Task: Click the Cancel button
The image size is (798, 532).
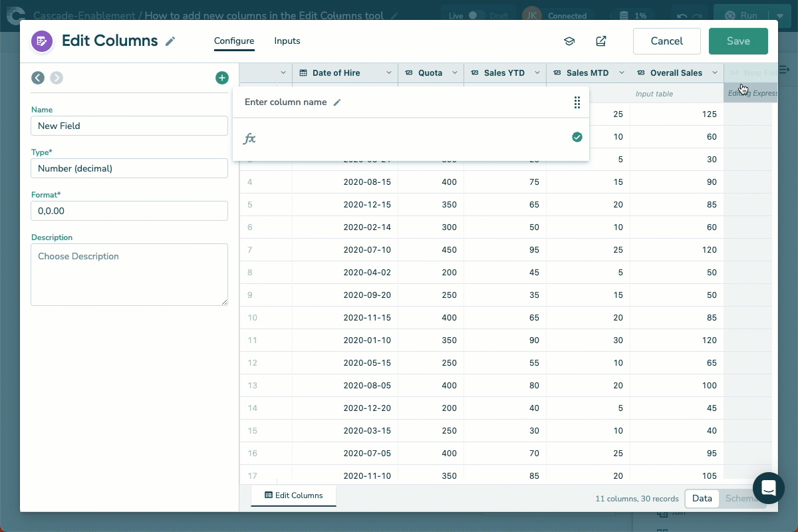Action: point(666,41)
